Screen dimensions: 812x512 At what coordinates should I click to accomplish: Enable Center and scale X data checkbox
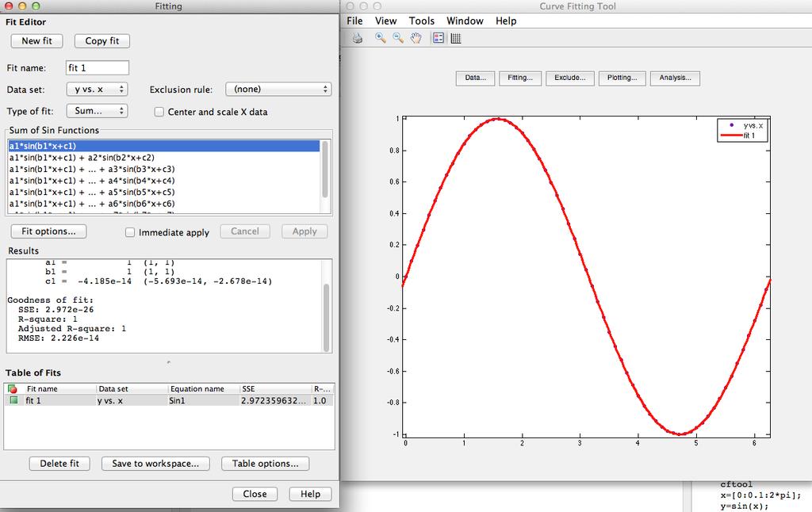click(x=159, y=112)
